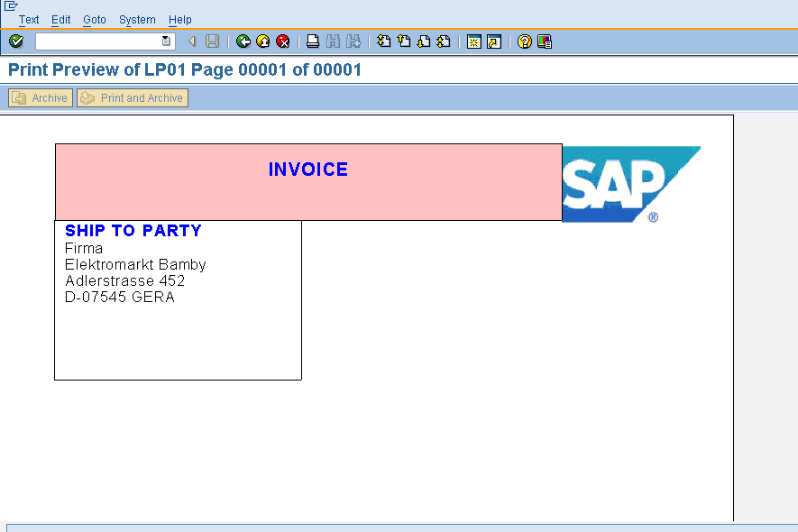Image resolution: width=798 pixels, height=532 pixels.
Task: Click the Last Page navigation icon
Action: (442, 41)
